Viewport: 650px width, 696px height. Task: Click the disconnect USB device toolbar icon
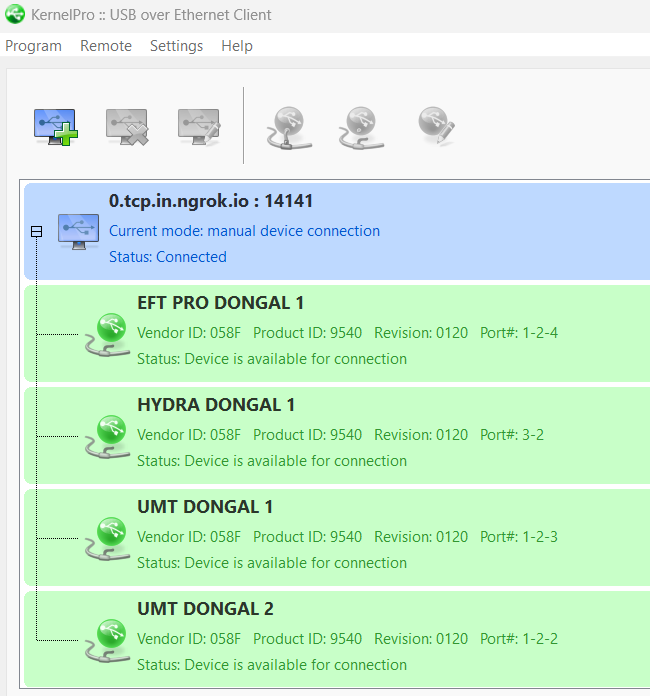click(360, 126)
